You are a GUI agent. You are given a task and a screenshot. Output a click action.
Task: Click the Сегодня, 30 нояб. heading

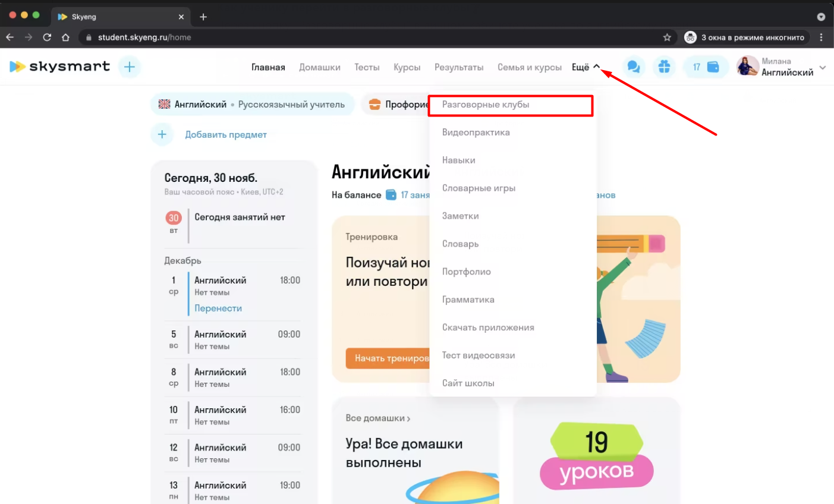(x=210, y=178)
